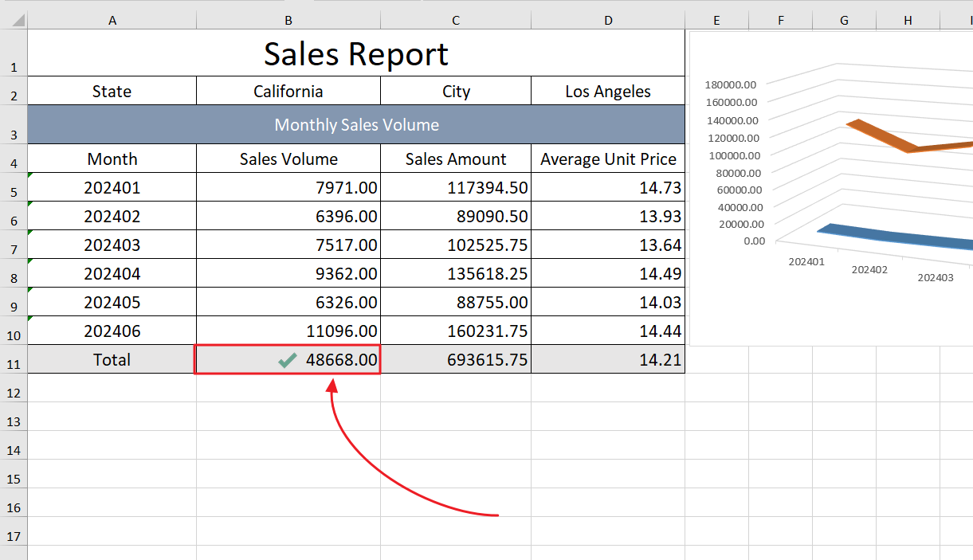Click sales volume value 9362.00

[288, 273]
